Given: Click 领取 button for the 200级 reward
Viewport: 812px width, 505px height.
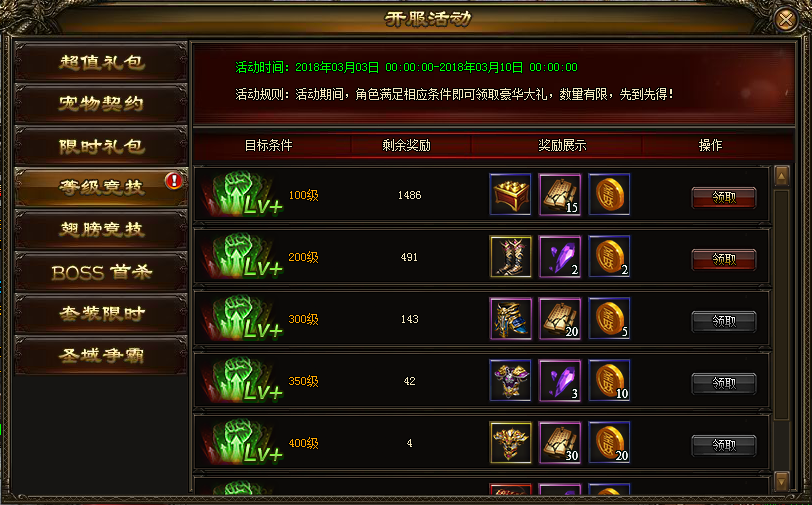Looking at the screenshot, I should point(724,259).
